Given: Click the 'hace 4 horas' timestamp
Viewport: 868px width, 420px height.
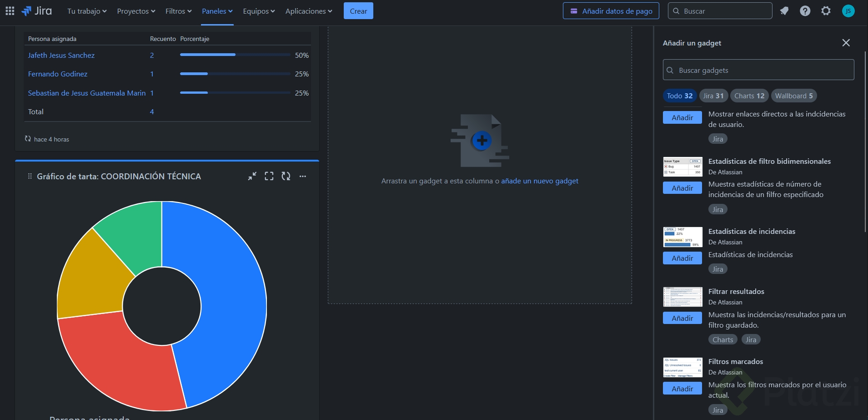Looking at the screenshot, I should coord(51,139).
